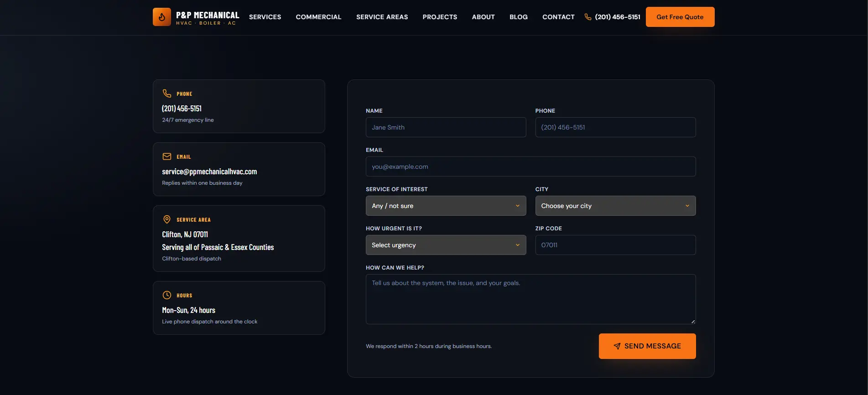The height and width of the screenshot is (395, 868).
Task: Navigate to About page
Action: (483, 17)
